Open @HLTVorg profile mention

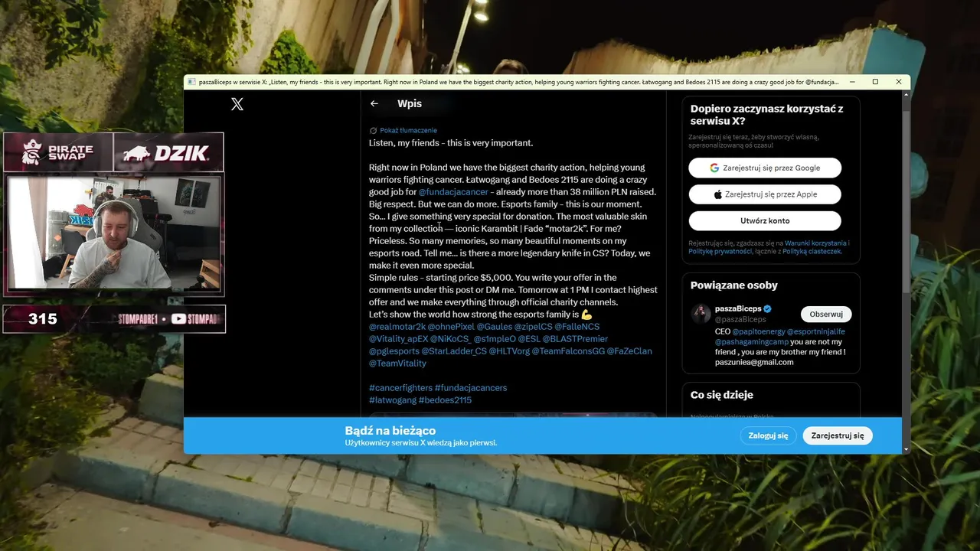pyautogui.click(x=509, y=351)
